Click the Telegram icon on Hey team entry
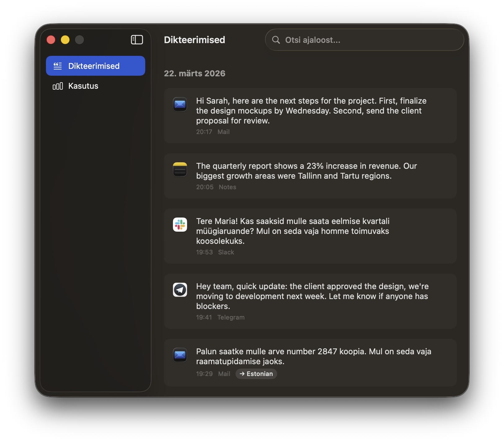This screenshot has height=443, width=504. [180, 289]
